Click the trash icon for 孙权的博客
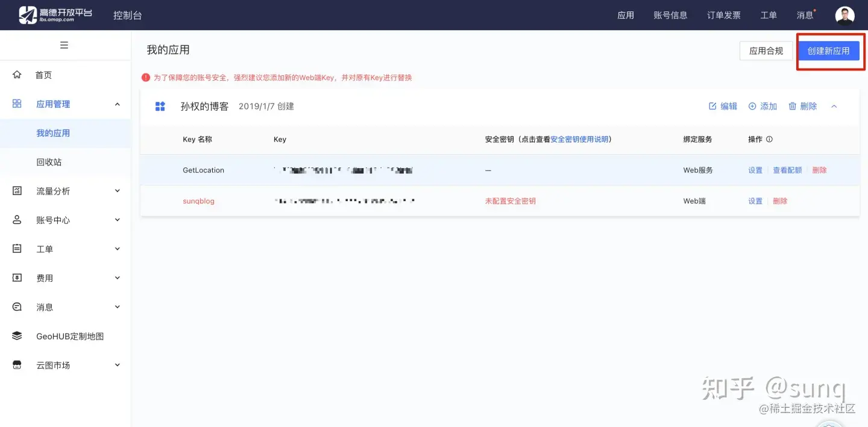This screenshot has height=427, width=868. click(792, 106)
